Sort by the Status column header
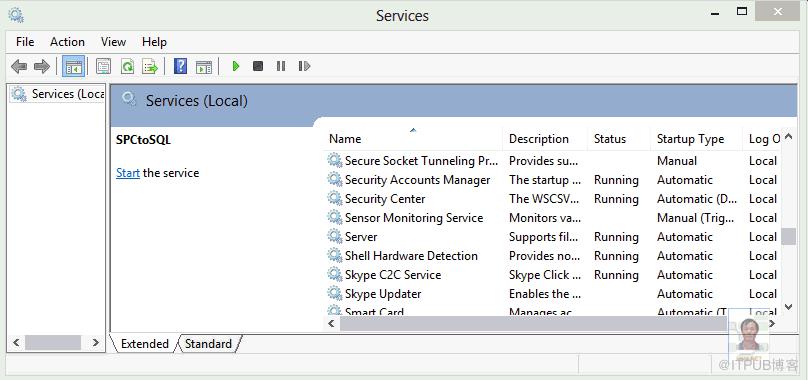The width and height of the screenshot is (808, 380). click(618, 139)
